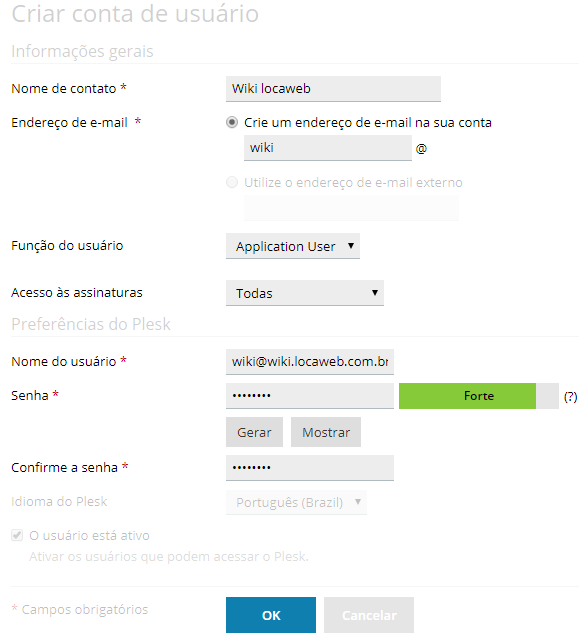
Task: Focus the Nome do usuário field
Action: click(310, 362)
